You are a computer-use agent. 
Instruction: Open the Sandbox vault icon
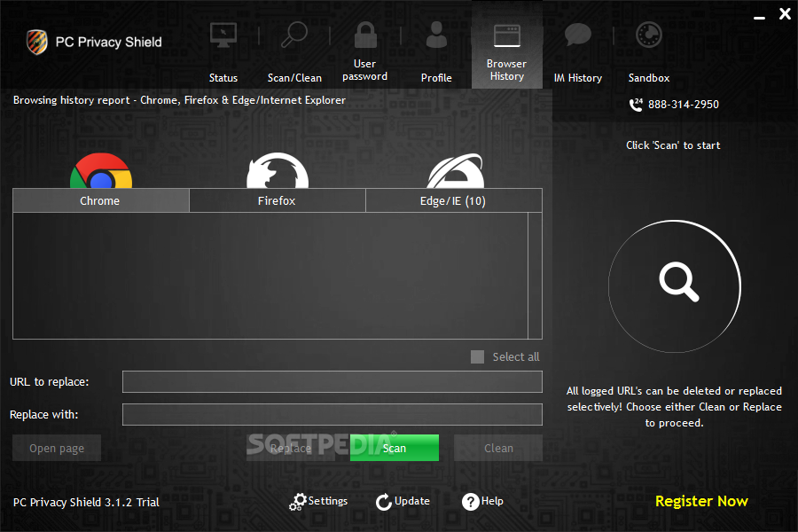click(x=649, y=35)
